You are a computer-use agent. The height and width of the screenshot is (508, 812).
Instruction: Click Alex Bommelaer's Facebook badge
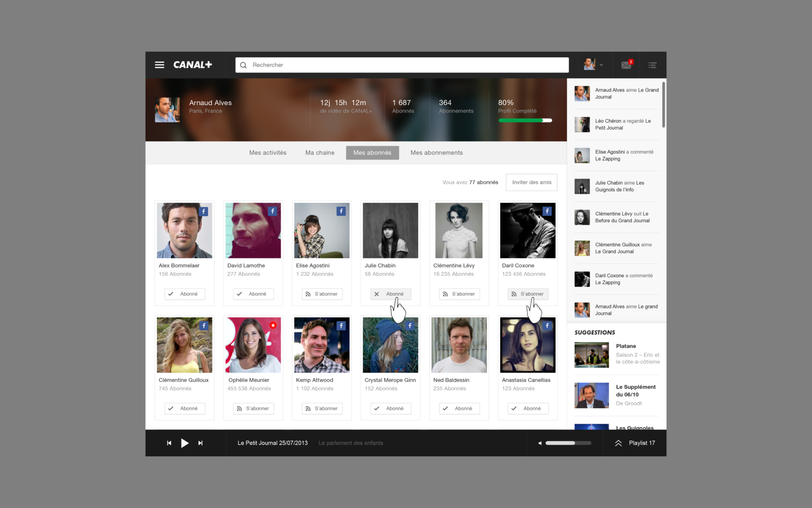point(204,211)
